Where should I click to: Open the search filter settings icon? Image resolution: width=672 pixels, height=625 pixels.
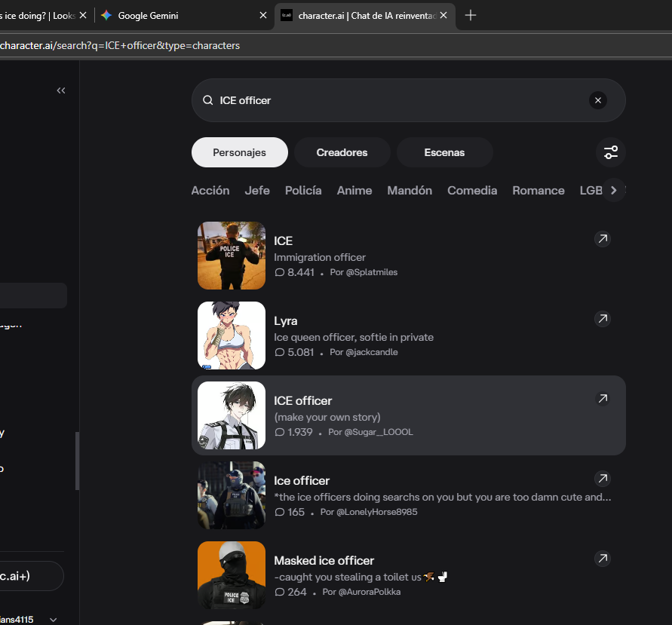click(x=610, y=152)
